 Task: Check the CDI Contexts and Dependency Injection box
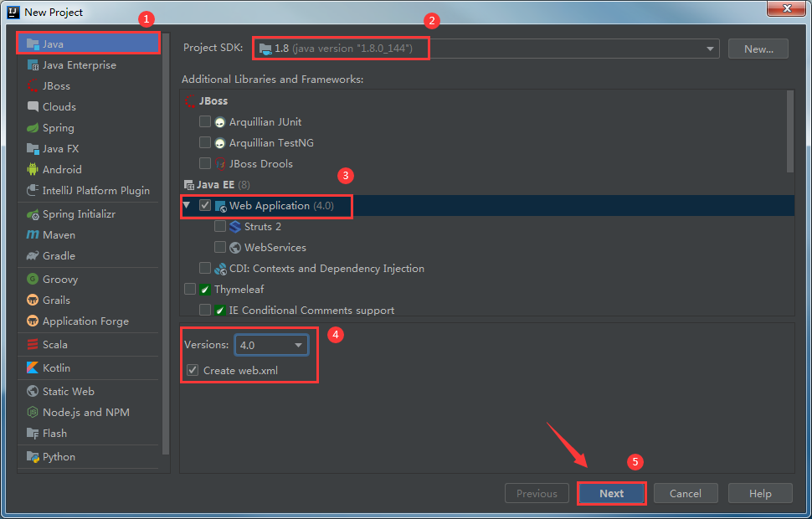tap(205, 269)
